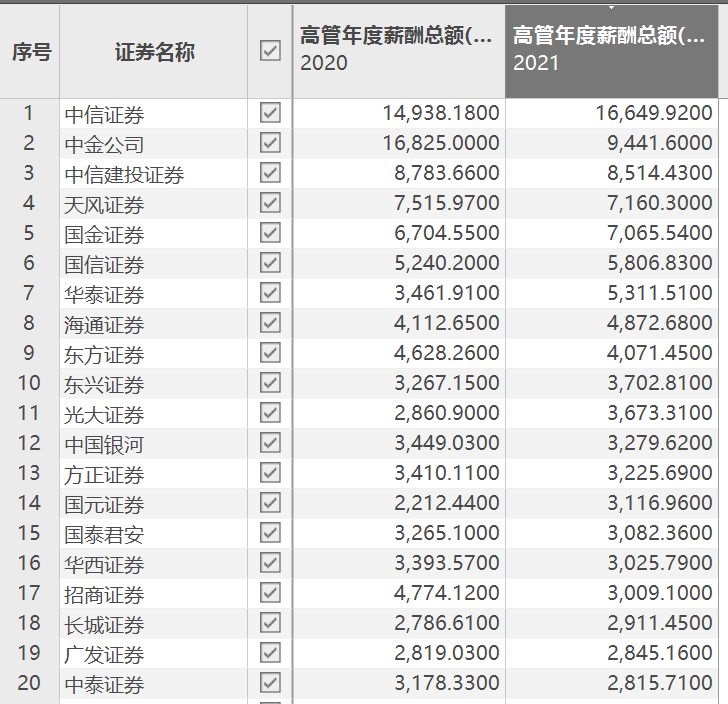Sort by 2020 高管年度薪酬总额 column header

coord(399,51)
